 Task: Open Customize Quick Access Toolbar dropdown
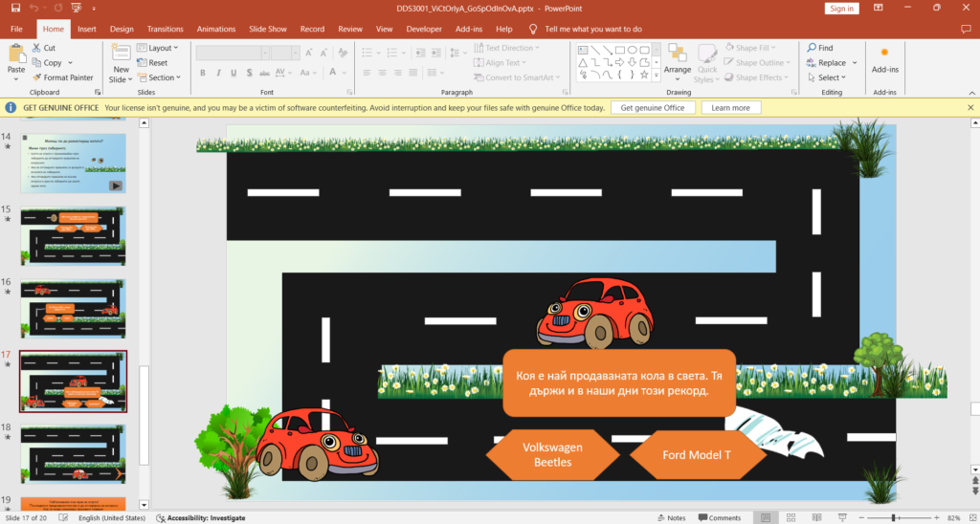pyautogui.click(x=95, y=8)
